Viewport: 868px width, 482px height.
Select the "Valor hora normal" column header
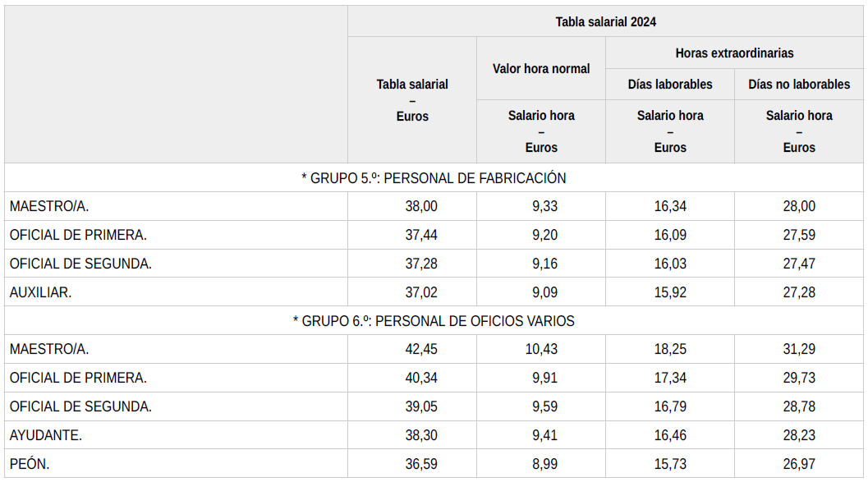pyautogui.click(x=541, y=69)
